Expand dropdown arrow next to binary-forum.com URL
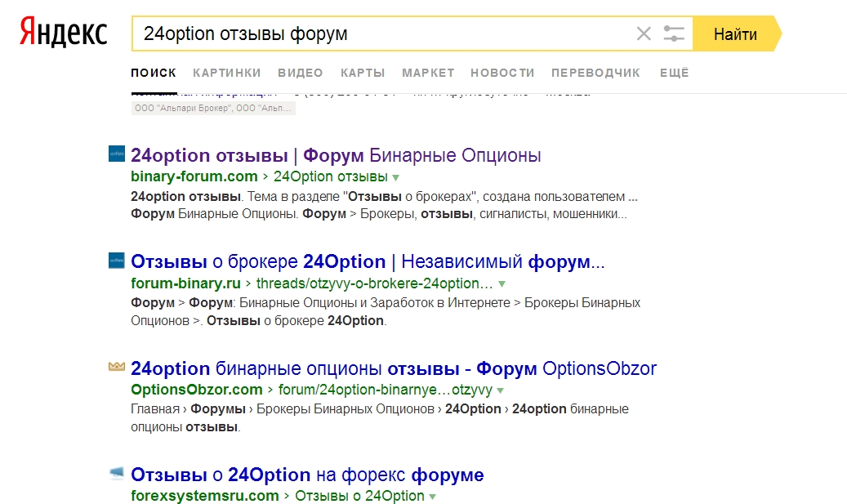Image resolution: width=847 pixels, height=504 pixels. point(395,177)
